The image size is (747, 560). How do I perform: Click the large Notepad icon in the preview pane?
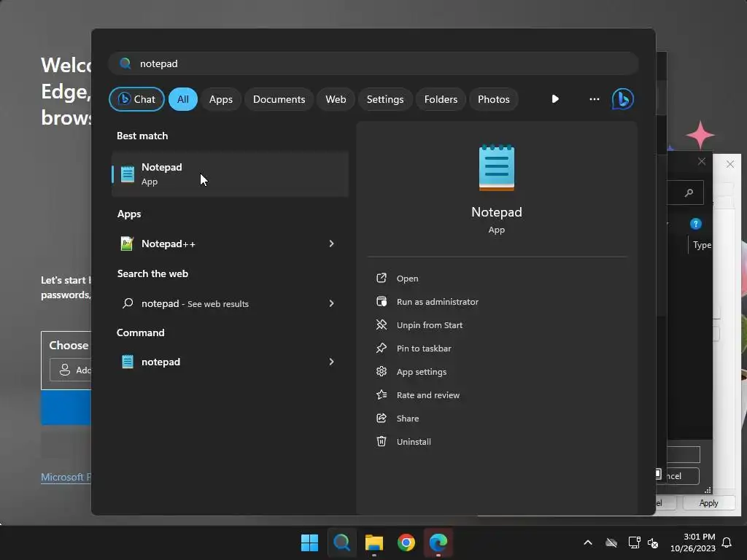pyautogui.click(x=496, y=168)
